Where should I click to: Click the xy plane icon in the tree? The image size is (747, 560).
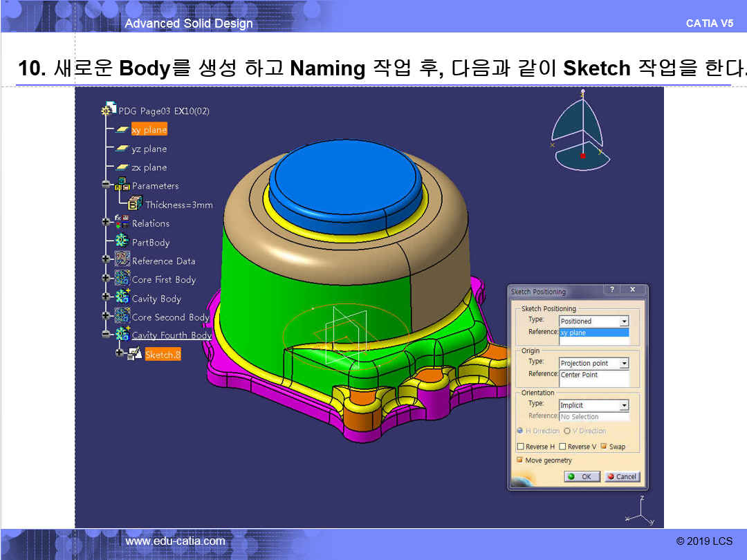click(122, 130)
